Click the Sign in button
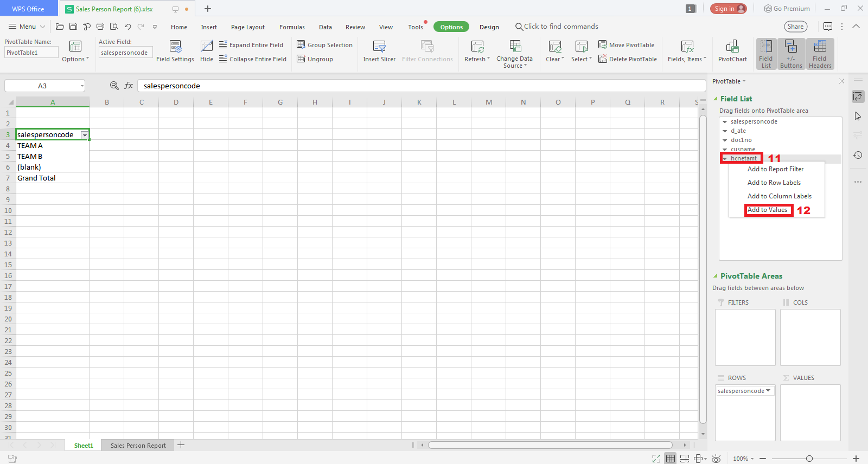The height and width of the screenshot is (464, 868). tap(728, 9)
